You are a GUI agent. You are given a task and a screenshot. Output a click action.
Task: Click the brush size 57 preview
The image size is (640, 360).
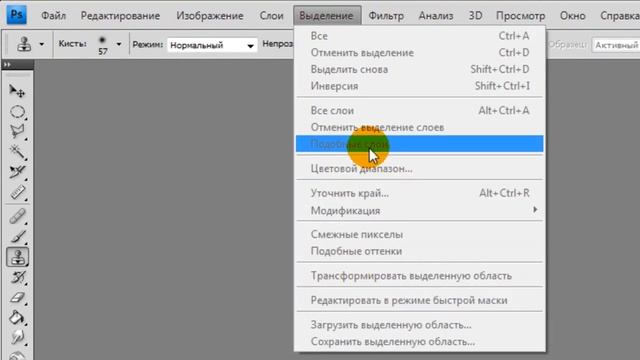coord(102,44)
